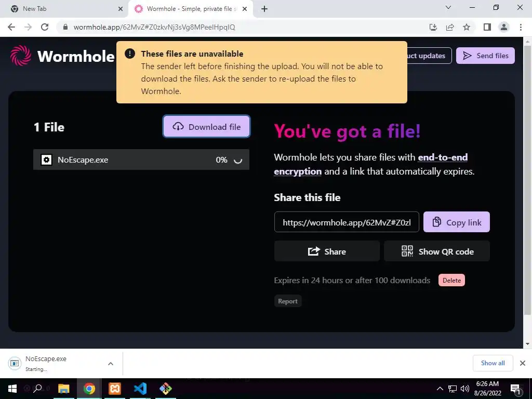Image resolution: width=532 pixels, height=399 pixels.
Task: Go forward in browser history
Action: 28,27
